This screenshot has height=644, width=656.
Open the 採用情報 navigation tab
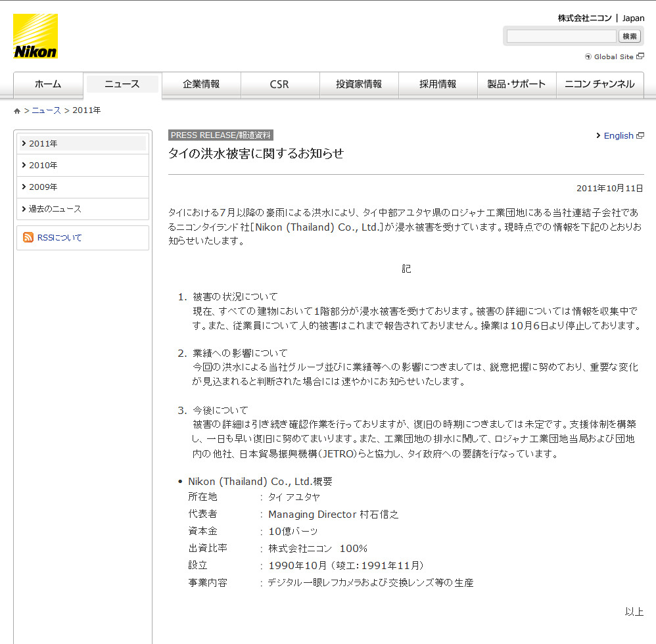point(438,85)
